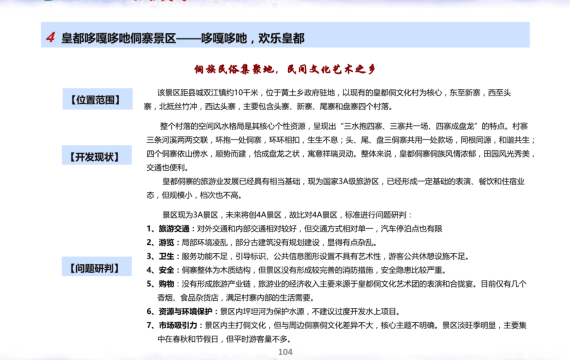570x360 pixels.
Task: Click the red calligraphy subtitle line
Action: [285, 69]
